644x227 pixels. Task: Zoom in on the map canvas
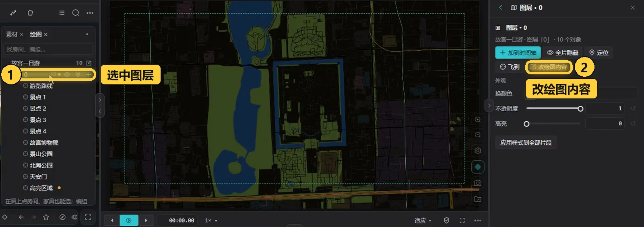coord(478,120)
